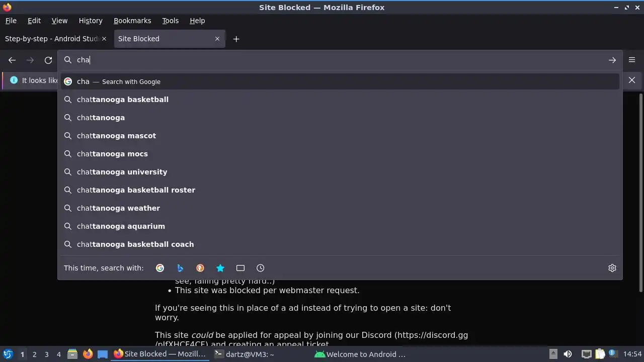Click the back navigation arrow
The height and width of the screenshot is (362, 644).
click(12, 60)
